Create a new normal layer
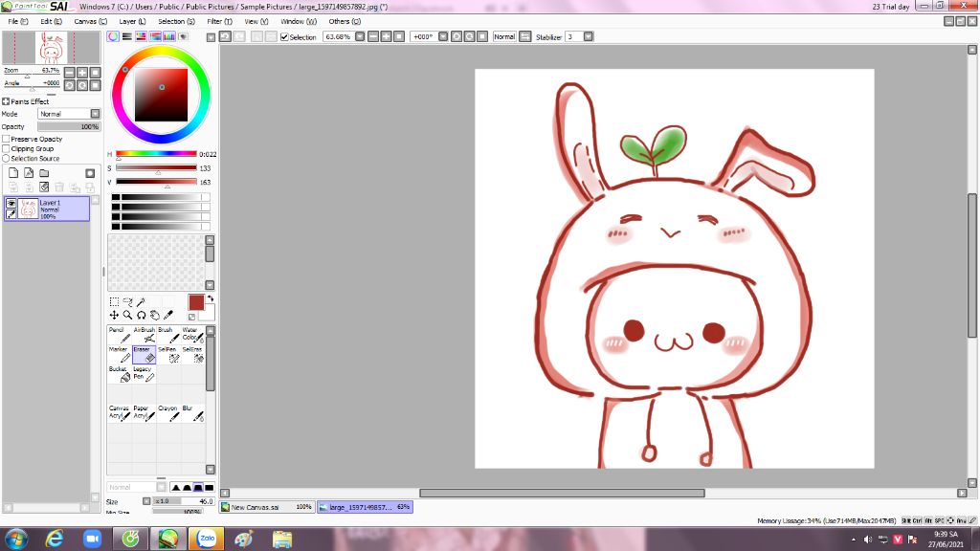Image resolution: width=980 pixels, height=551 pixels. [13, 173]
